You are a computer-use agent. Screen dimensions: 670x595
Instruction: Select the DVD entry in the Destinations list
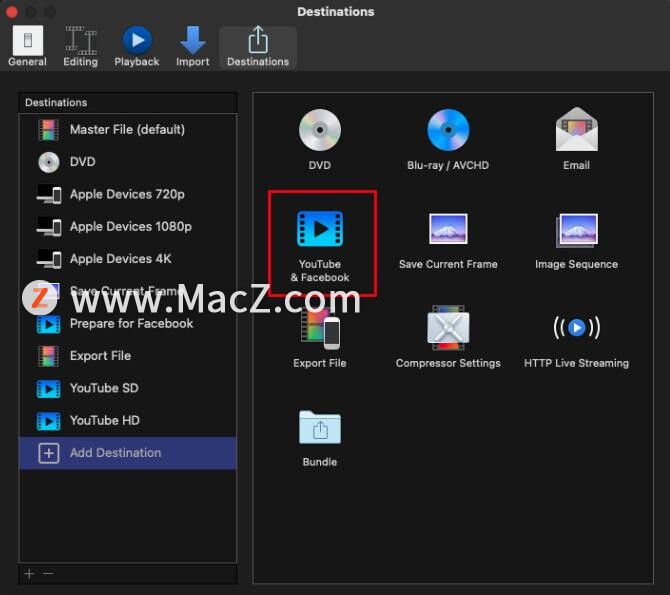(128, 162)
